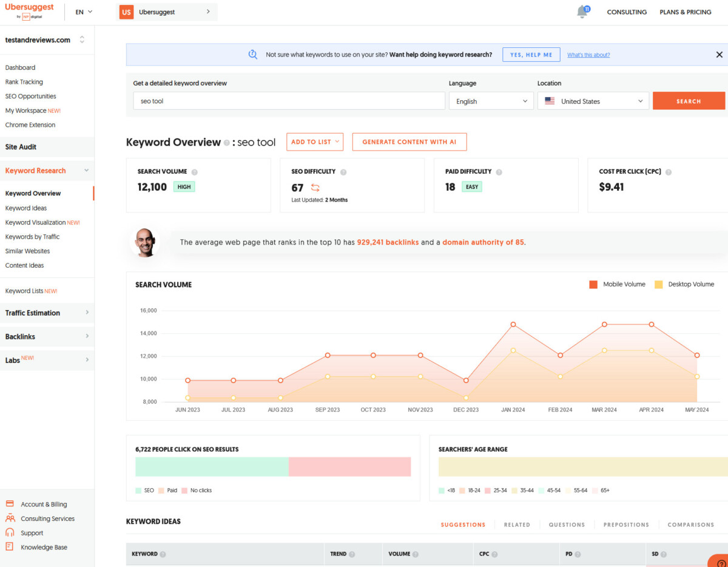Click the PD column help icon
This screenshot has width=728, height=567.
pyautogui.click(x=577, y=554)
